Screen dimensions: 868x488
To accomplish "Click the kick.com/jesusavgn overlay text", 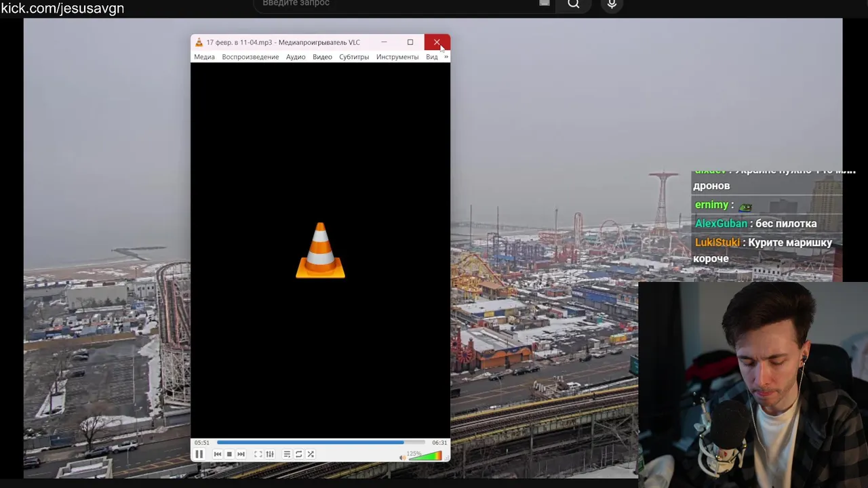I will [x=62, y=9].
